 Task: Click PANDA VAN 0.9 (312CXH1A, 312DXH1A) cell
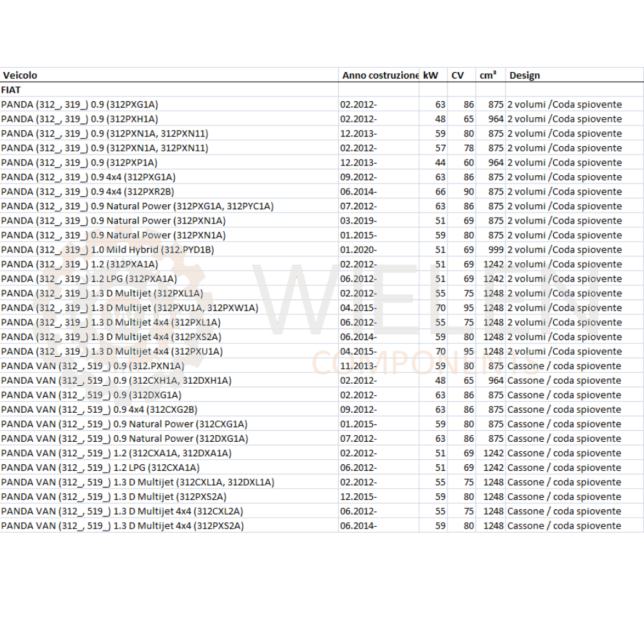click(169, 381)
